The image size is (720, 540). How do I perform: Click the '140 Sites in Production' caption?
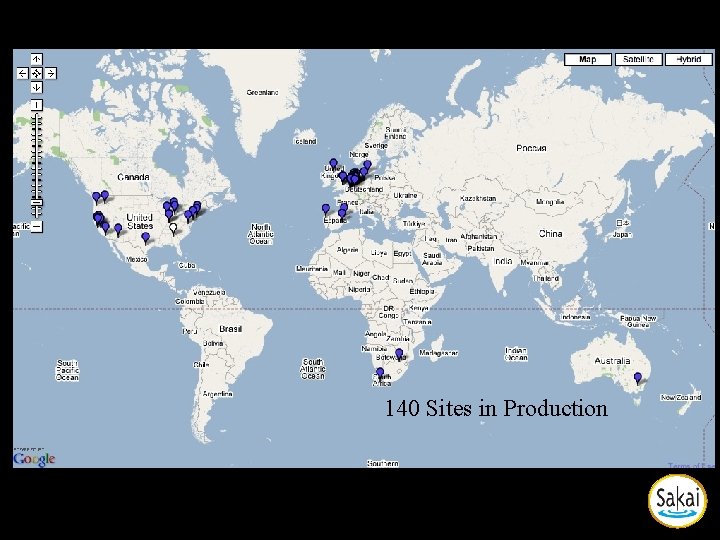[x=496, y=408]
